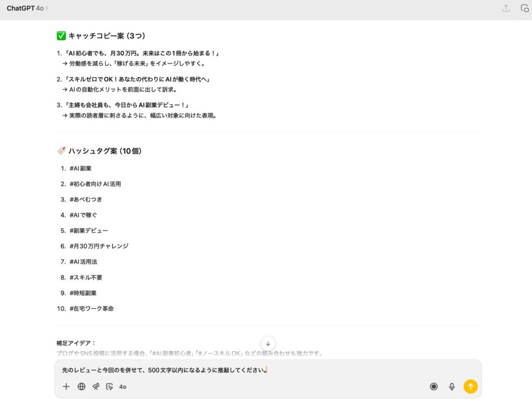This screenshot has width=532, height=404.
Task: Open the 4o model picker in the composer
Action: [x=123, y=386]
